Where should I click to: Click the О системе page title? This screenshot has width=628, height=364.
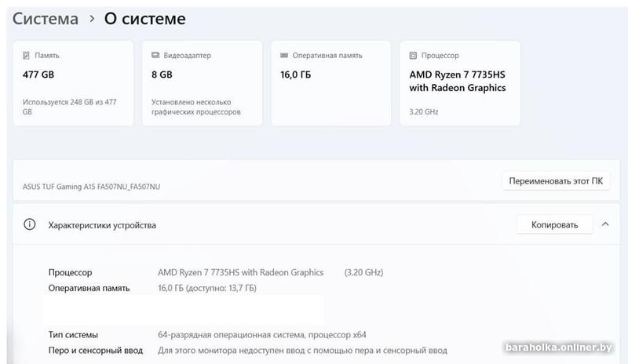click(145, 18)
